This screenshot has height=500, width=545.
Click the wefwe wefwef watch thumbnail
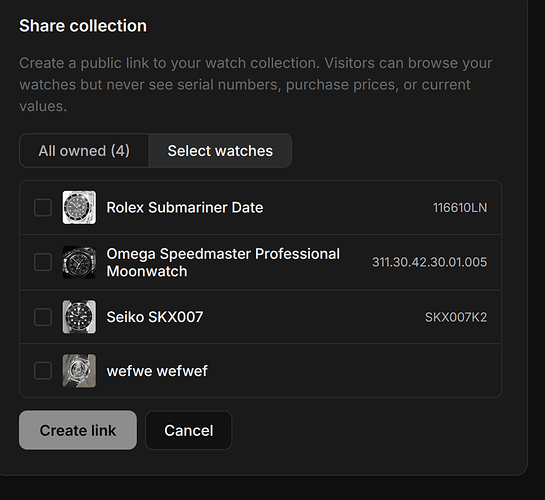[x=79, y=371]
